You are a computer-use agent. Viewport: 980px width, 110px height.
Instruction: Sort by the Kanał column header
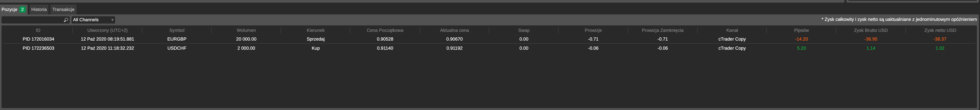[732, 30]
